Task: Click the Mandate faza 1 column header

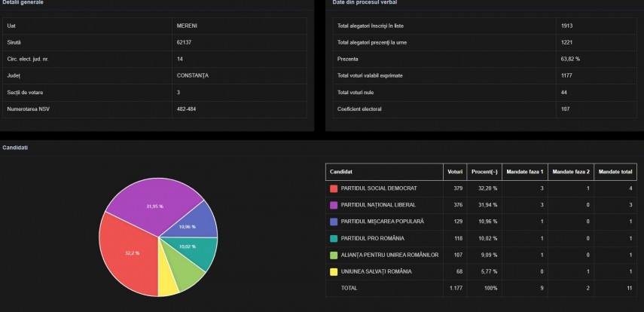Action: pos(525,172)
